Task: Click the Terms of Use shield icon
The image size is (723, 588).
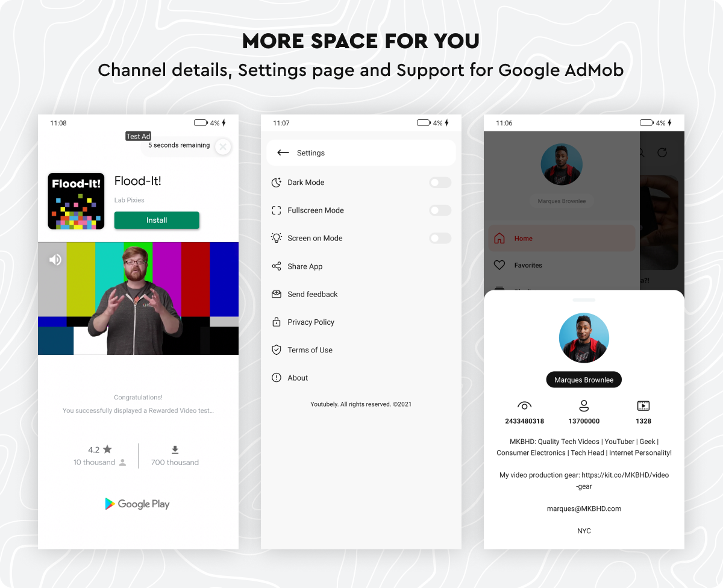Action: click(x=277, y=350)
